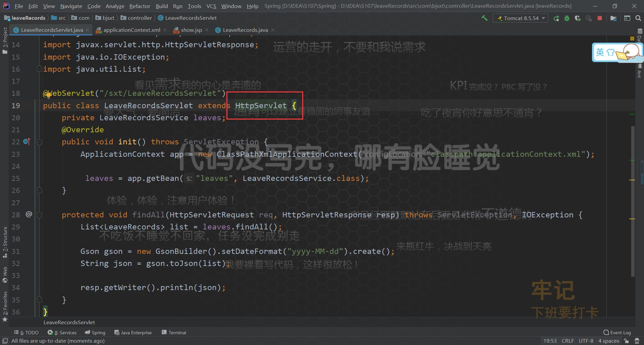This screenshot has width=644, height=345.
Task: Stop the running Tomcat server
Action: click(600, 18)
